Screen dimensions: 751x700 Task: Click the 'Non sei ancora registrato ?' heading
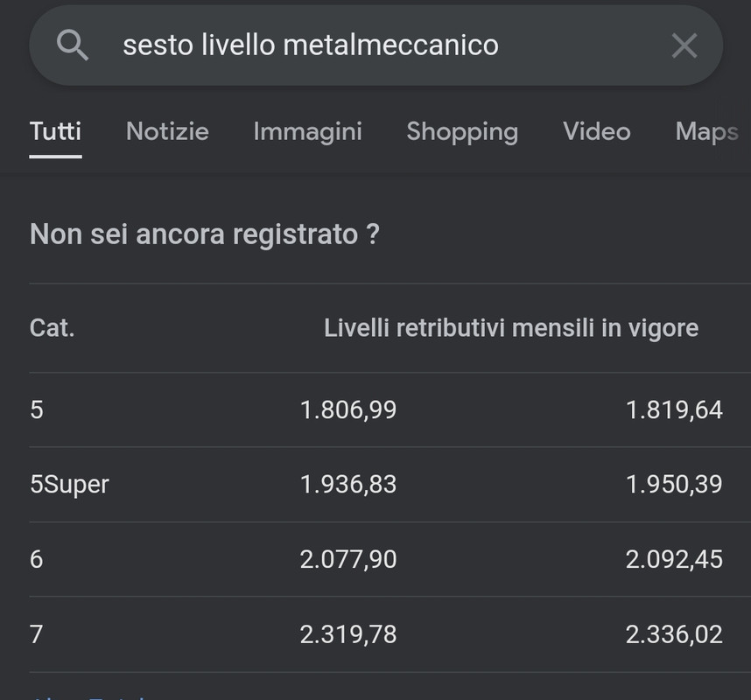coord(205,234)
